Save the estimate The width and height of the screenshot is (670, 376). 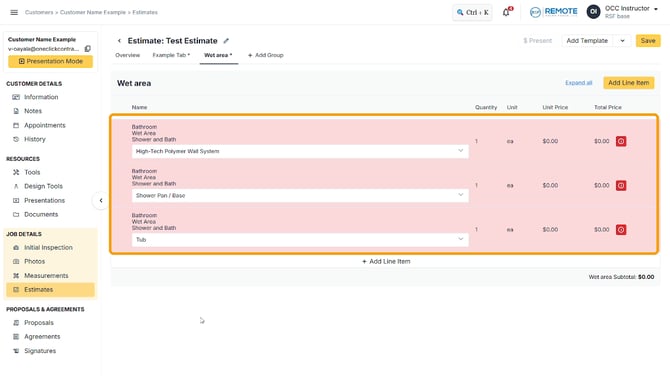[648, 41]
